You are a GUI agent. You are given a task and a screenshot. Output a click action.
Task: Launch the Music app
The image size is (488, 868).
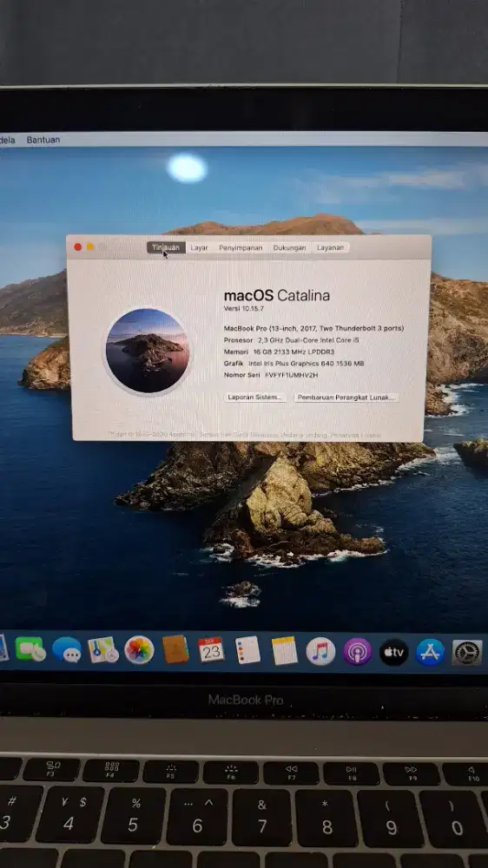[320, 651]
